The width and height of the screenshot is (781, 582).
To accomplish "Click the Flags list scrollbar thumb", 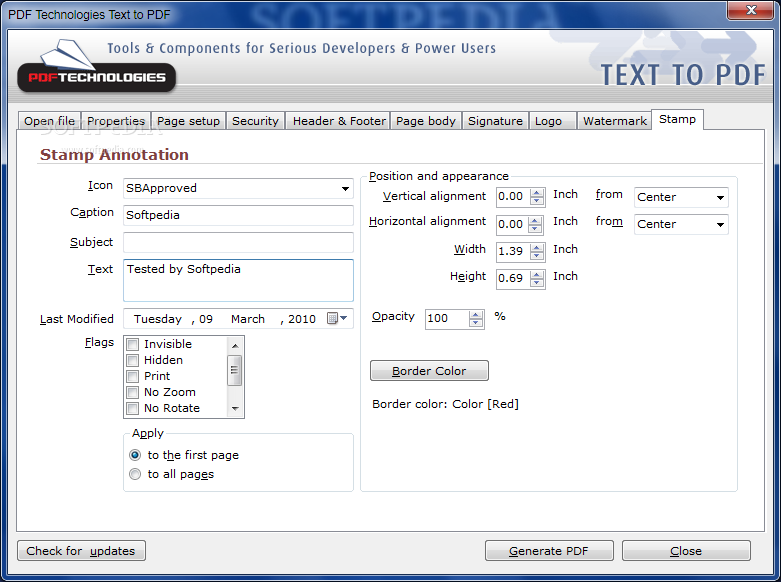I will (x=235, y=370).
